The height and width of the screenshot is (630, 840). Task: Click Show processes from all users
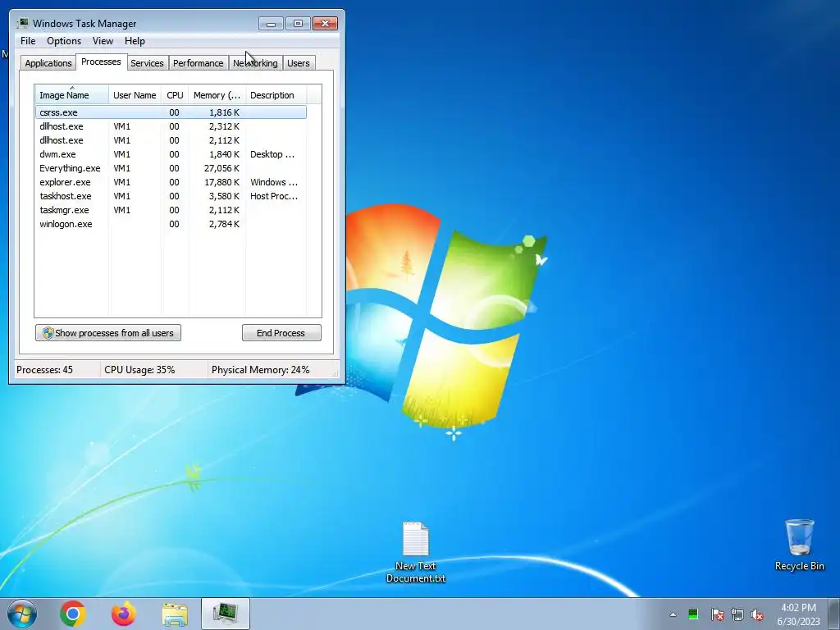coord(108,333)
